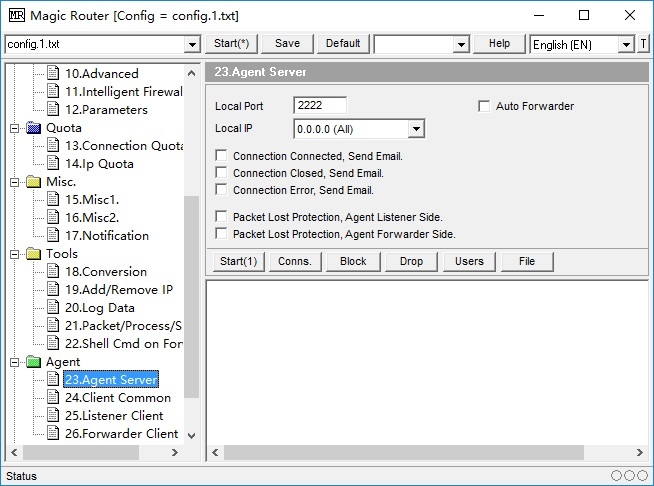Select 18.Conversion in the tree

105,272
